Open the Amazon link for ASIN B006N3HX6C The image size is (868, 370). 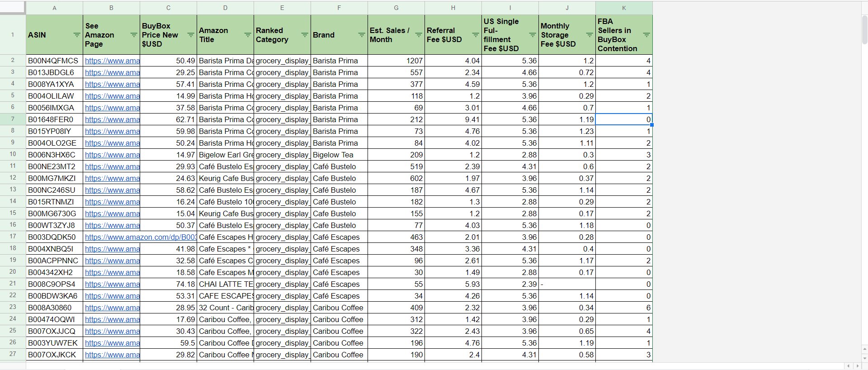tap(112, 155)
